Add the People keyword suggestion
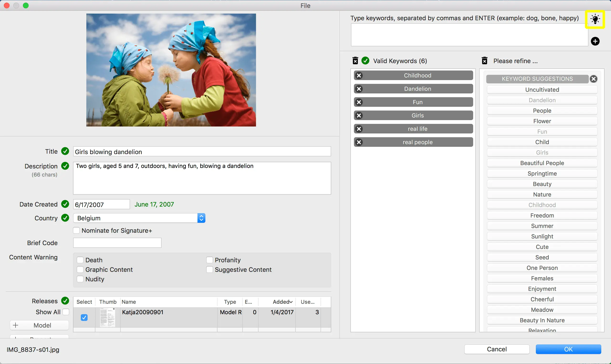 pos(542,111)
